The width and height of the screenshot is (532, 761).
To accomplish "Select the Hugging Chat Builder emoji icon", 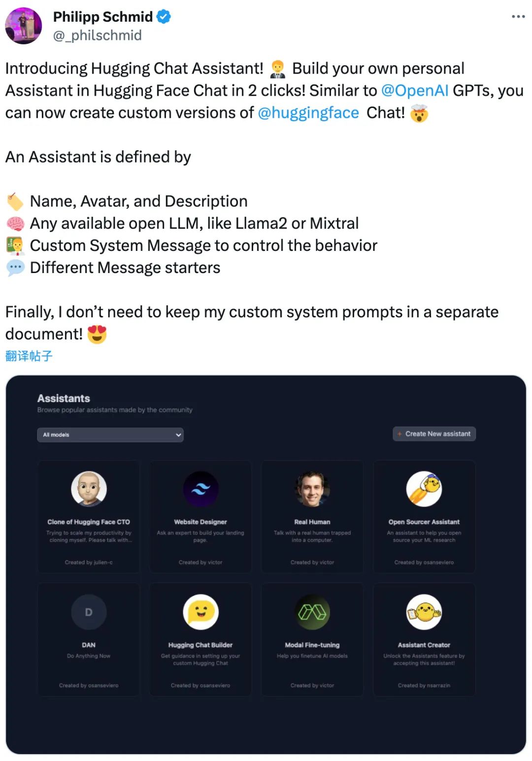I will pyautogui.click(x=200, y=612).
